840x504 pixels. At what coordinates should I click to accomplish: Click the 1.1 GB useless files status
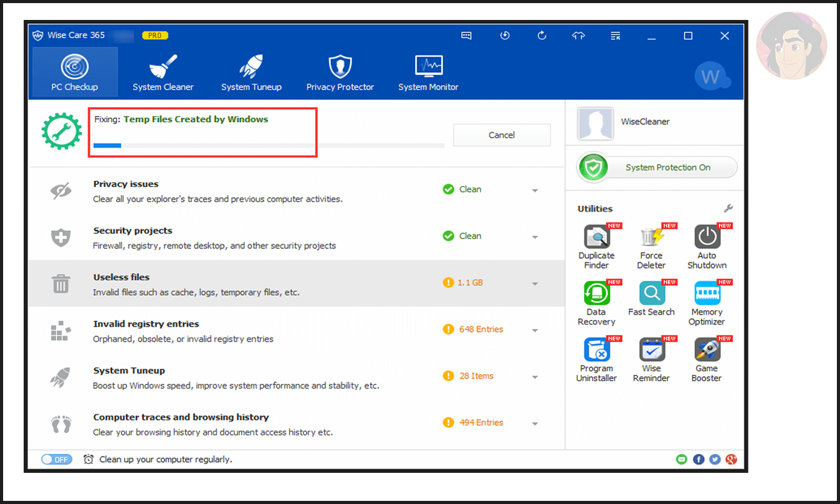[463, 282]
